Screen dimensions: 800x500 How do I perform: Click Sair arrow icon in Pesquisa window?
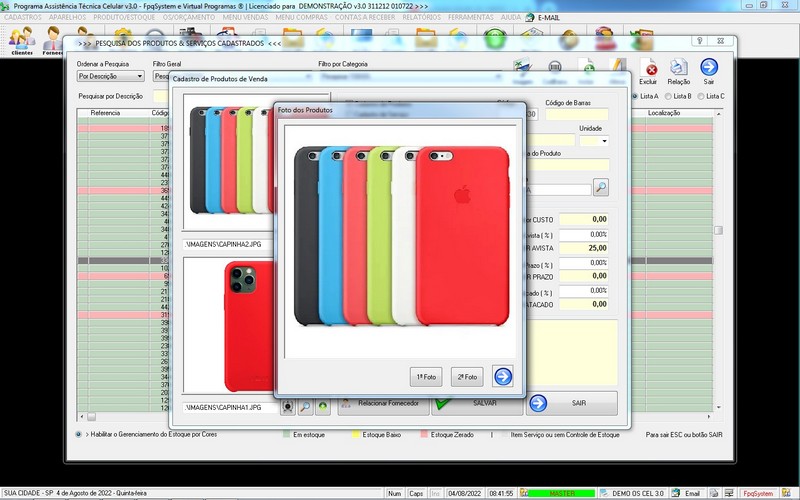point(709,71)
